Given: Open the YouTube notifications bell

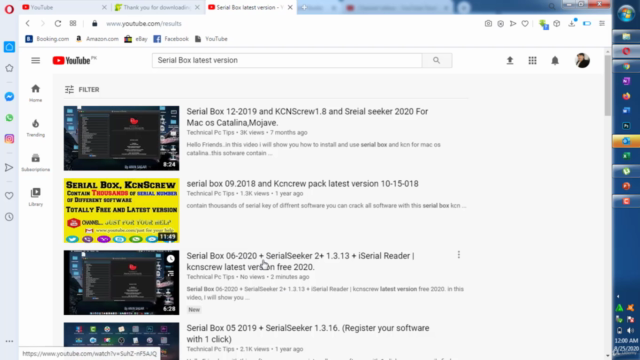Looking at the screenshot, I should point(555,60).
